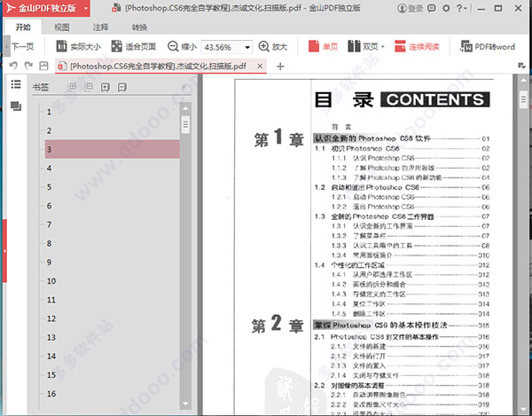The height and width of the screenshot is (416, 532).
Task: Switch to the 视图 tab
Action: coord(62,27)
